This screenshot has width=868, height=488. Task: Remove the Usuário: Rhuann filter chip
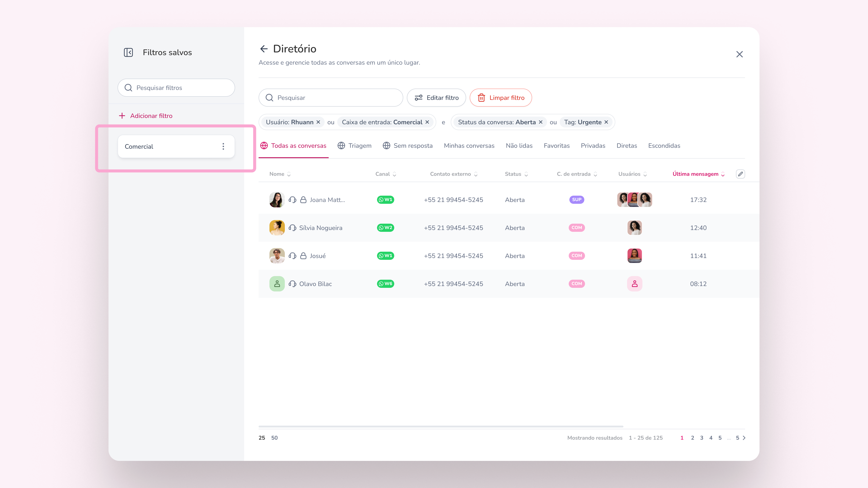[x=318, y=122]
